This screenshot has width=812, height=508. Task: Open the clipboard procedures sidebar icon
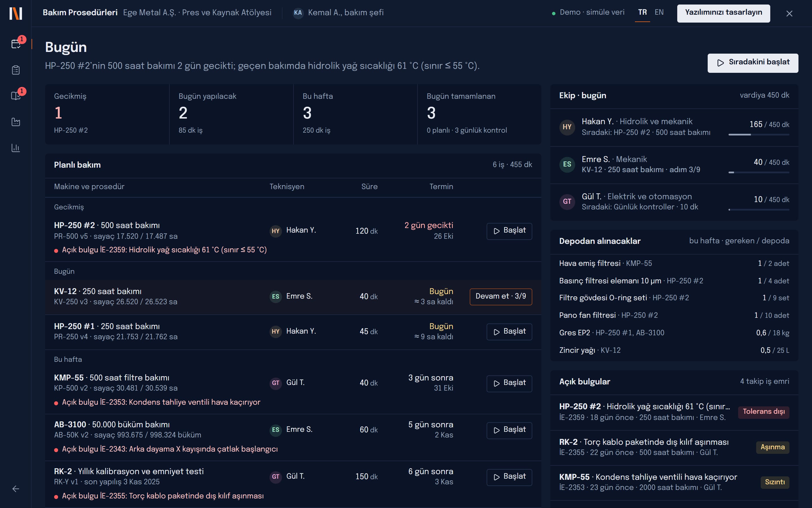point(16,70)
